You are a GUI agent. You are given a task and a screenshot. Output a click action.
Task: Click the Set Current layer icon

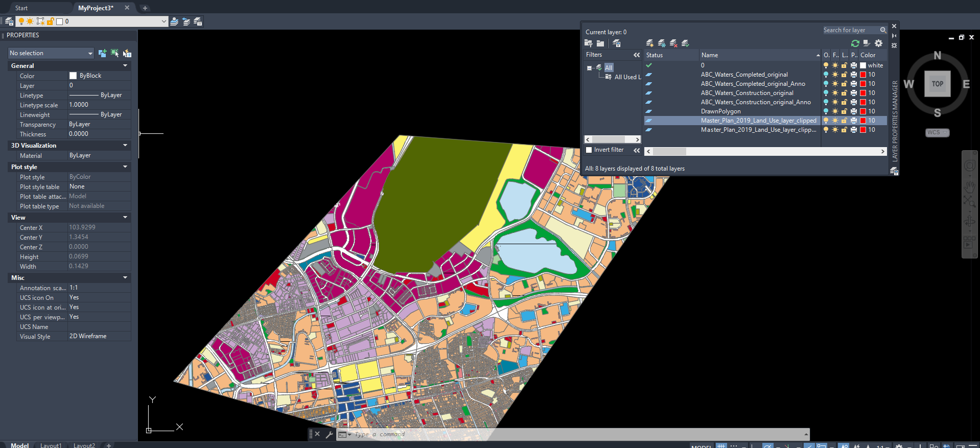coord(685,43)
